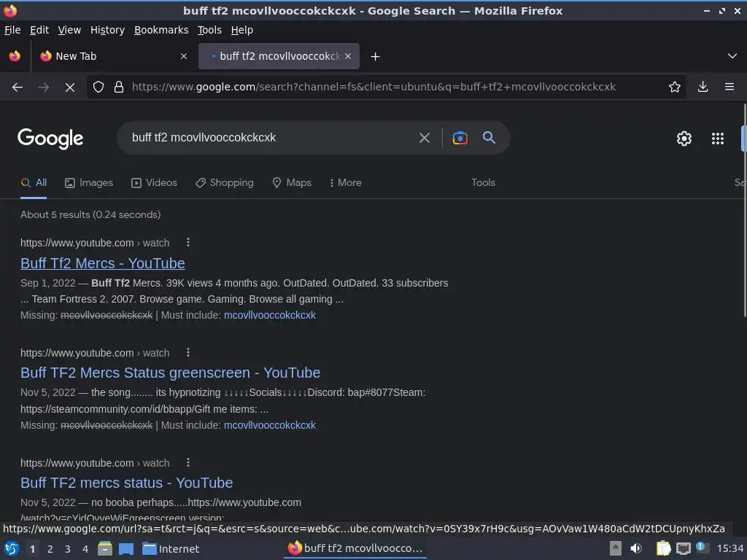Open the Internet taskbar folder item

[x=171, y=549]
